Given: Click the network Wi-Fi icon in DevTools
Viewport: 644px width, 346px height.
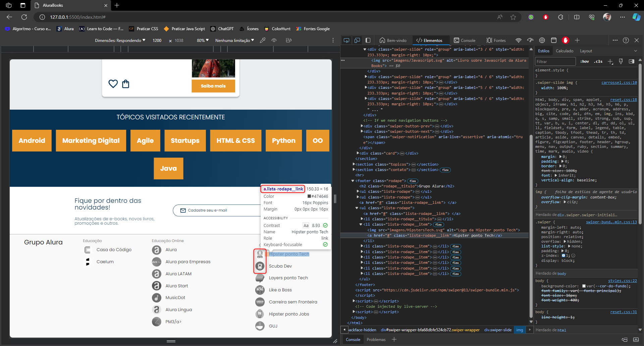Looking at the screenshot, I should pyautogui.click(x=519, y=40).
